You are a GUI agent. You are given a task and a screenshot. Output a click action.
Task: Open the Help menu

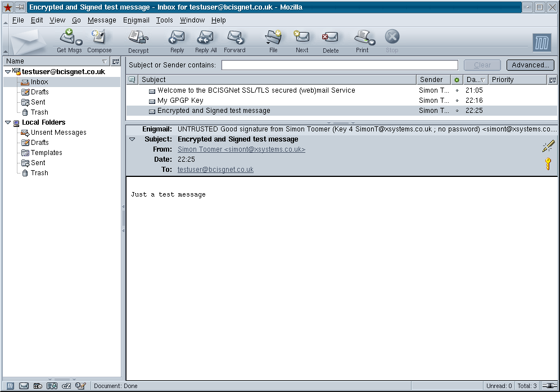pyautogui.click(x=218, y=20)
